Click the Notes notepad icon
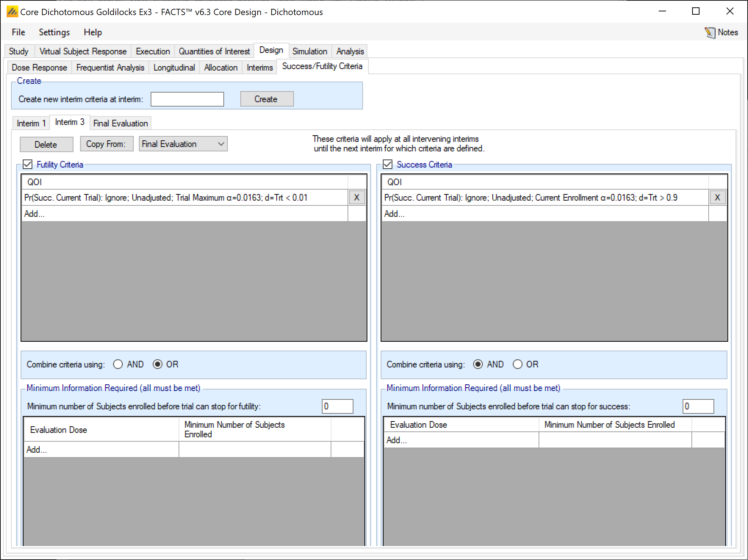748x560 pixels. point(709,32)
